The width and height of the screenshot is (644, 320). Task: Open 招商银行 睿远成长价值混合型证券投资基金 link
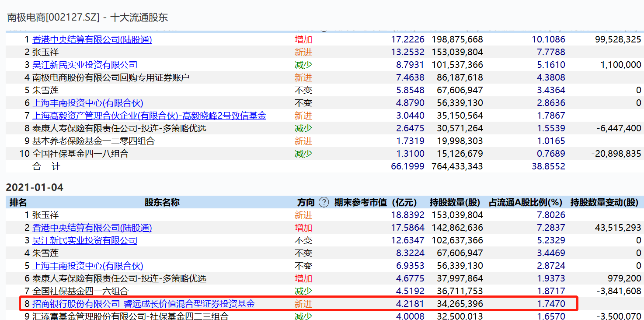[x=143, y=304]
